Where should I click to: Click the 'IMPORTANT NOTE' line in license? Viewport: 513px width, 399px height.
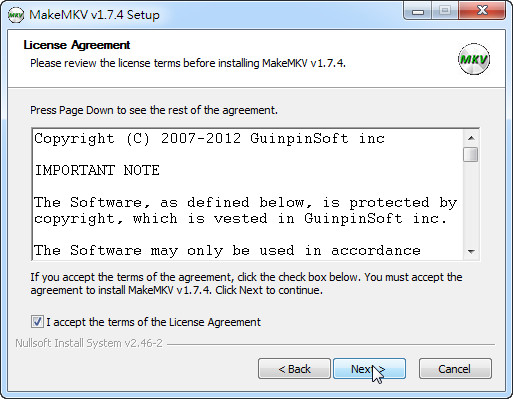click(x=97, y=170)
